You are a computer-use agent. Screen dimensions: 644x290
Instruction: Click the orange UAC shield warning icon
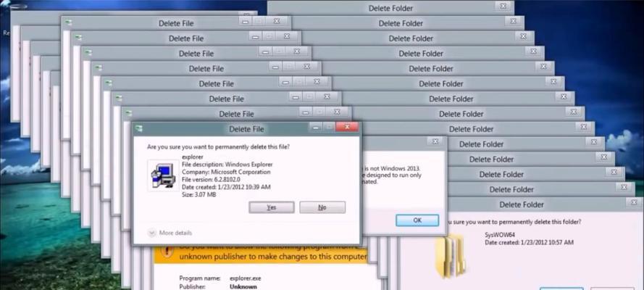point(167,252)
